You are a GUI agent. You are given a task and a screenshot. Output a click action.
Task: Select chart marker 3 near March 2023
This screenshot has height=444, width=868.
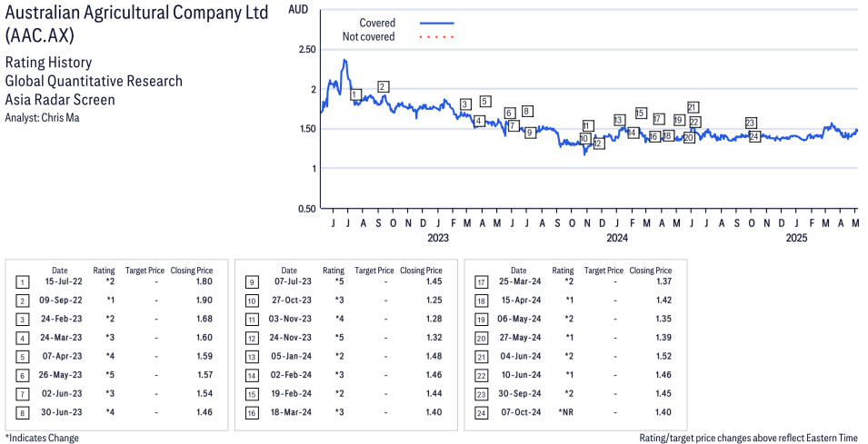[465, 104]
